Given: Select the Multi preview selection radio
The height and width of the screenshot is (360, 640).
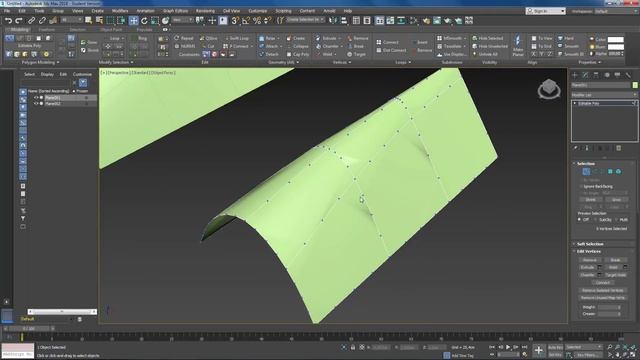Looking at the screenshot, I should tap(617, 220).
